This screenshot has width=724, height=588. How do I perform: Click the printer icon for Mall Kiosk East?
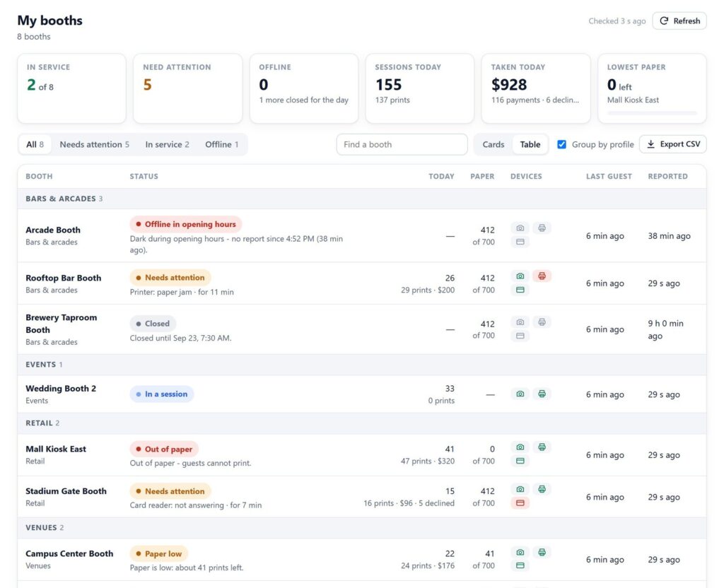(542, 447)
